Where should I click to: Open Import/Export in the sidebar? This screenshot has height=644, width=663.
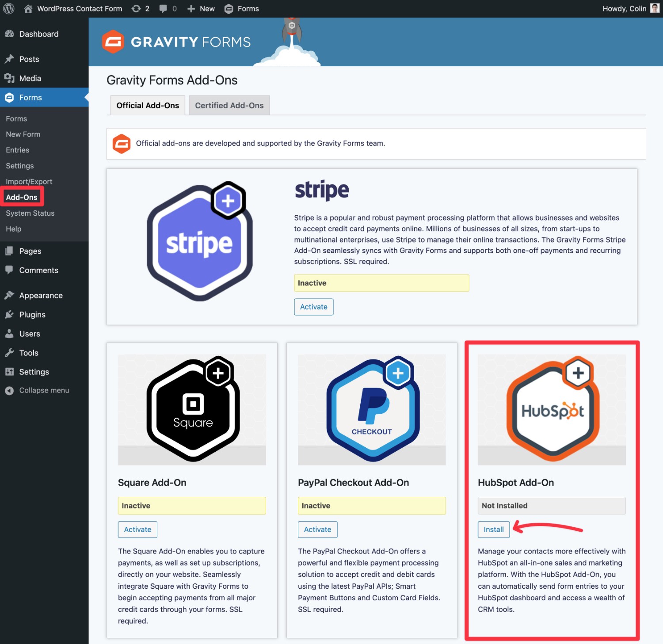[x=29, y=182]
